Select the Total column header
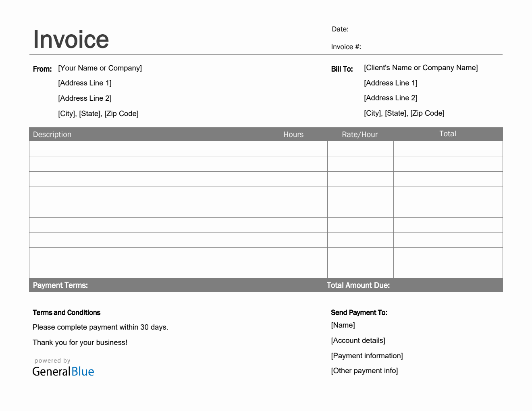Viewport: 532px width, 411px height. click(447, 133)
